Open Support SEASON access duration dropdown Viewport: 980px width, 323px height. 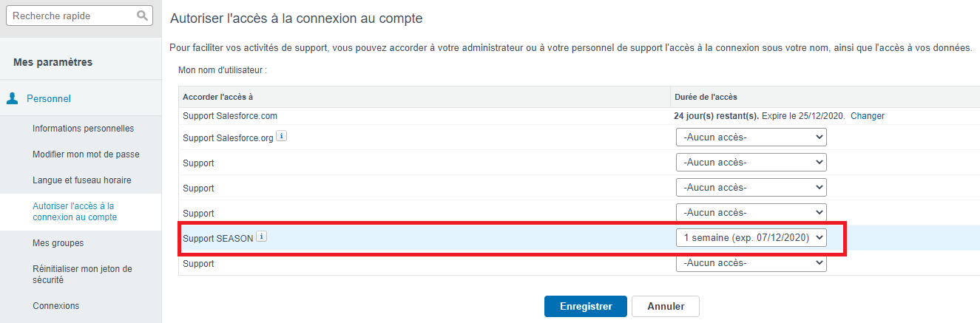coord(751,238)
